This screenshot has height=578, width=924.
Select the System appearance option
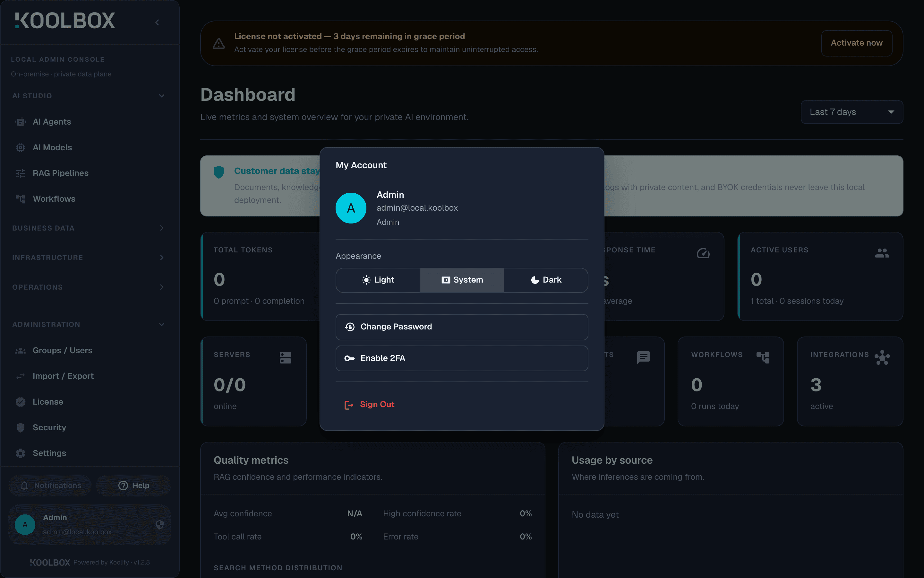coord(462,280)
